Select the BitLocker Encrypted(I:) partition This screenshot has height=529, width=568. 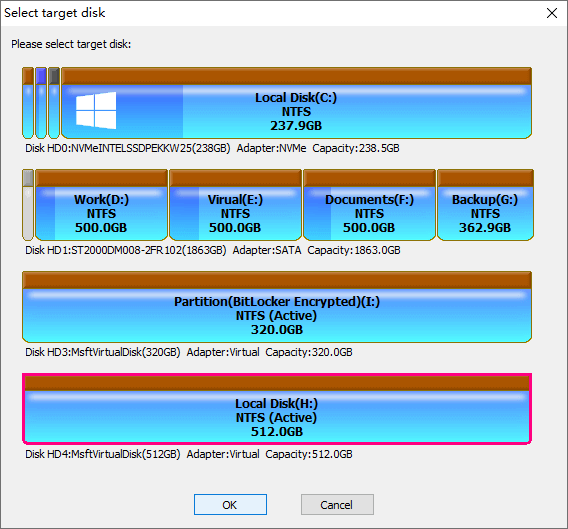coord(277,307)
